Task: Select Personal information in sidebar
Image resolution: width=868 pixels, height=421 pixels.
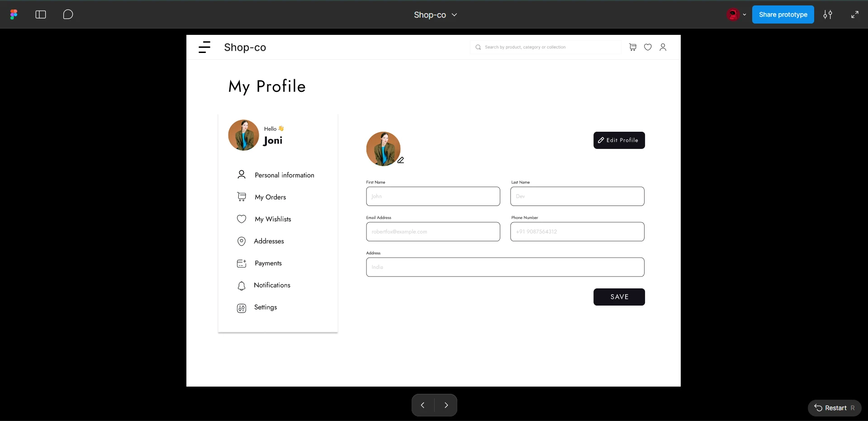Action: tap(284, 175)
